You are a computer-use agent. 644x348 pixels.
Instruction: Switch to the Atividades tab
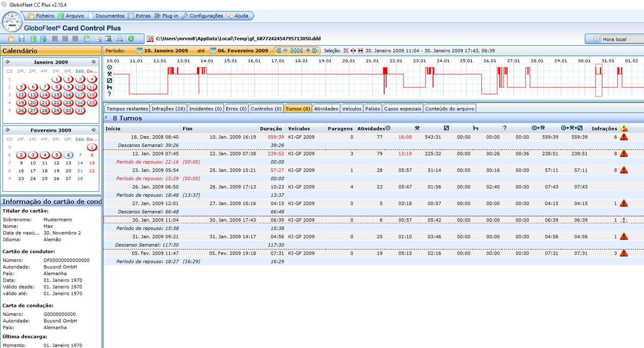(x=326, y=108)
